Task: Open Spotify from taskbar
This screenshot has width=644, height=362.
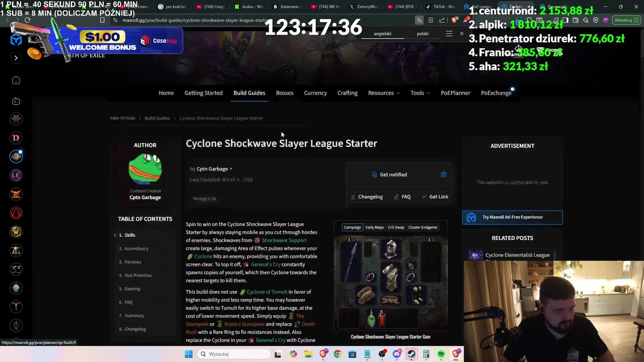Action: (x=441, y=354)
